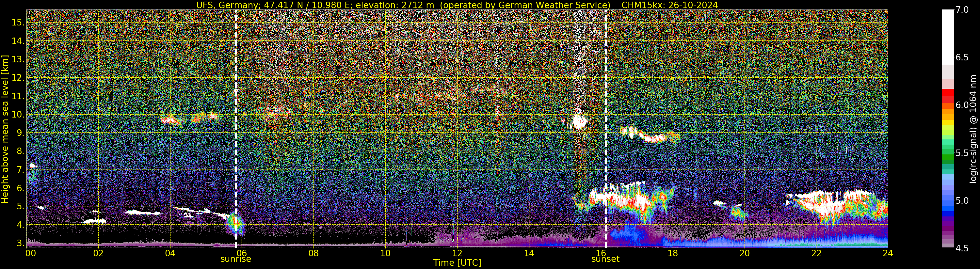Click the time tick label '24'
The image size is (980, 269).
(888, 253)
